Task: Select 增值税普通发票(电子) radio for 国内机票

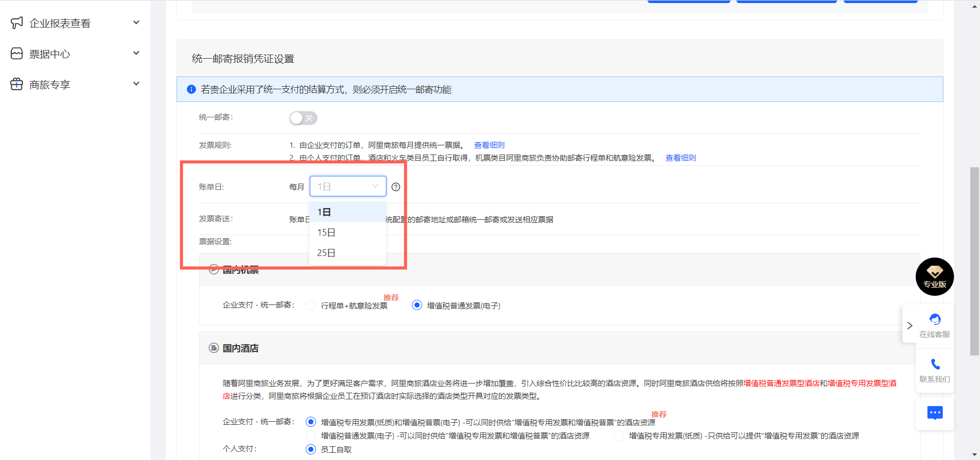Action: [417, 305]
